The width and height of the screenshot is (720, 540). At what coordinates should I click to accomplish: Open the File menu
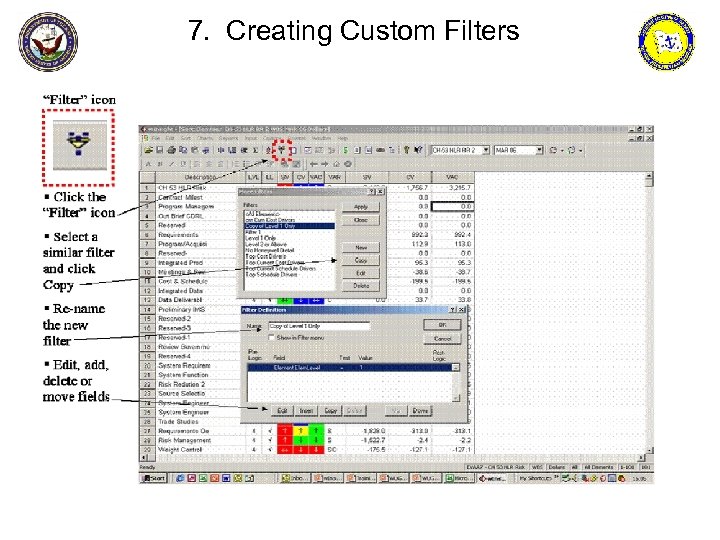coord(156,138)
